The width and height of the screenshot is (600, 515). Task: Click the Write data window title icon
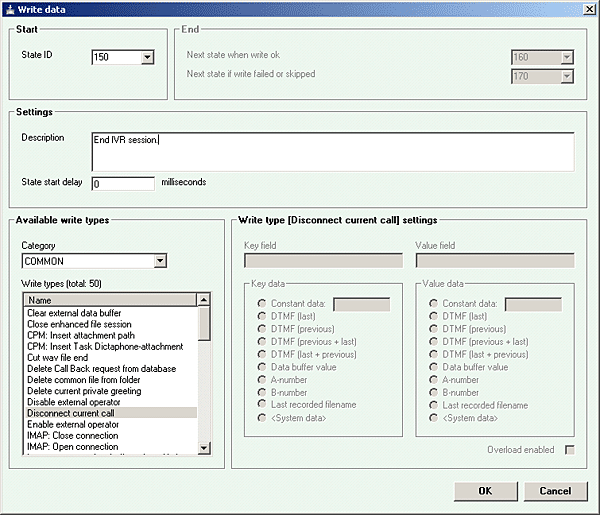coord(9,9)
